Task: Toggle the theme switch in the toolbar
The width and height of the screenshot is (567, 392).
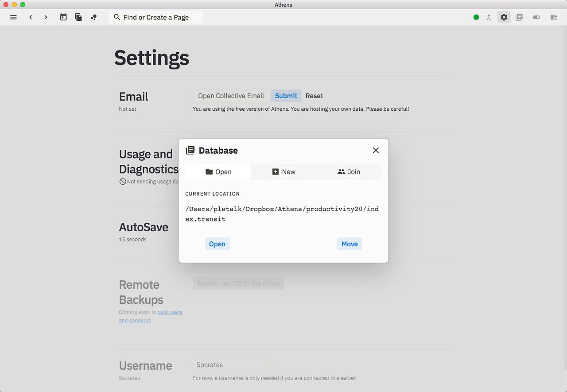Action: tap(536, 17)
